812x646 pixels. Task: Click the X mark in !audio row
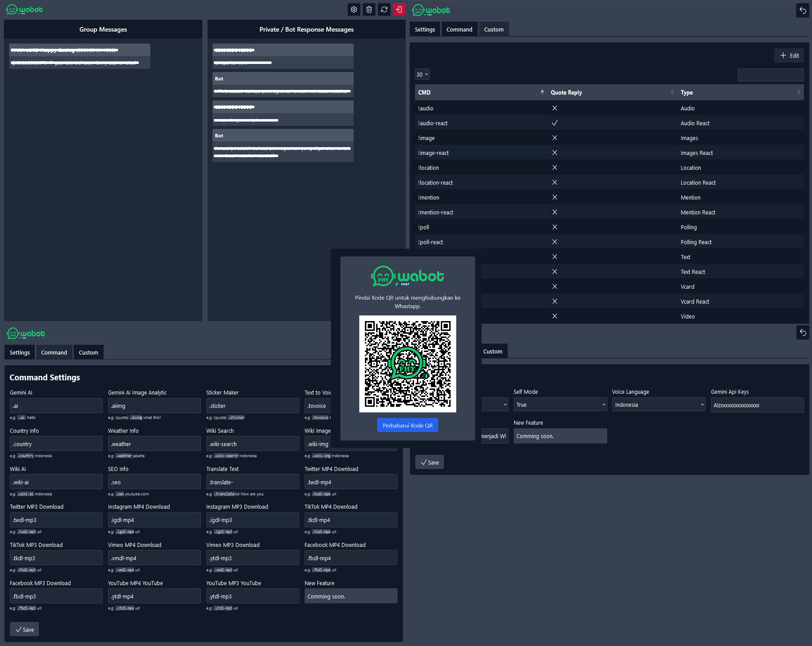click(555, 108)
